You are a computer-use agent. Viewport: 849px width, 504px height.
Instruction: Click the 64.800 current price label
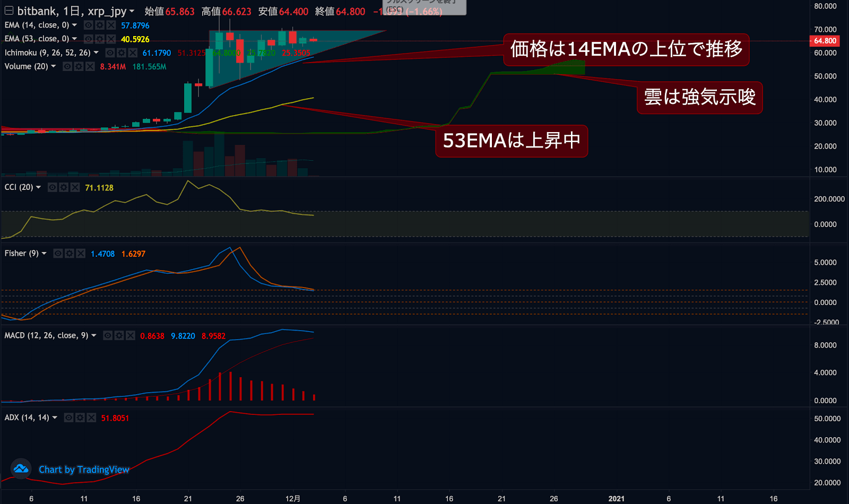(x=825, y=41)
